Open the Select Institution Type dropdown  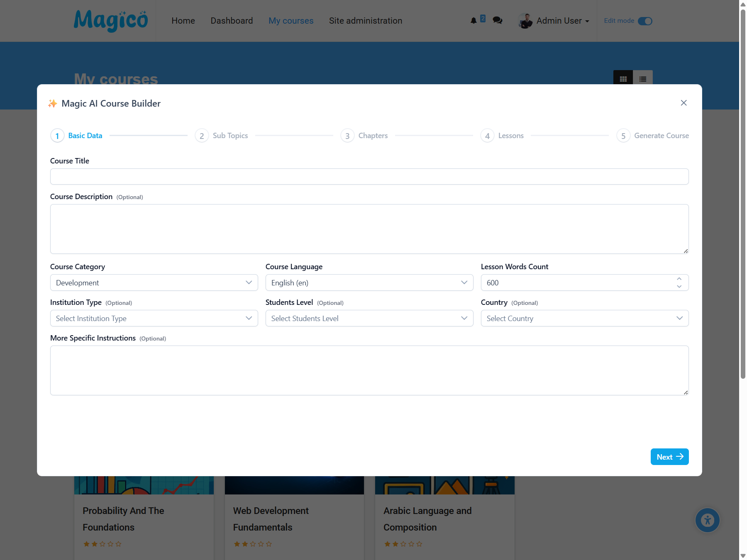(x=154, y=318)
